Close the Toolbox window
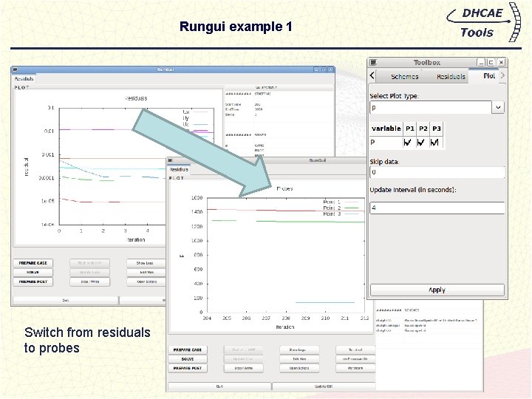The height and width of the screenshot is (399, 532). click(501, 62)
